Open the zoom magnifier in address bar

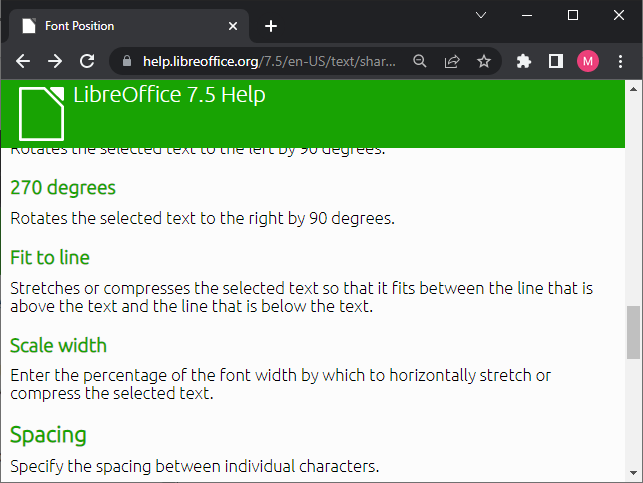point(420,61)
